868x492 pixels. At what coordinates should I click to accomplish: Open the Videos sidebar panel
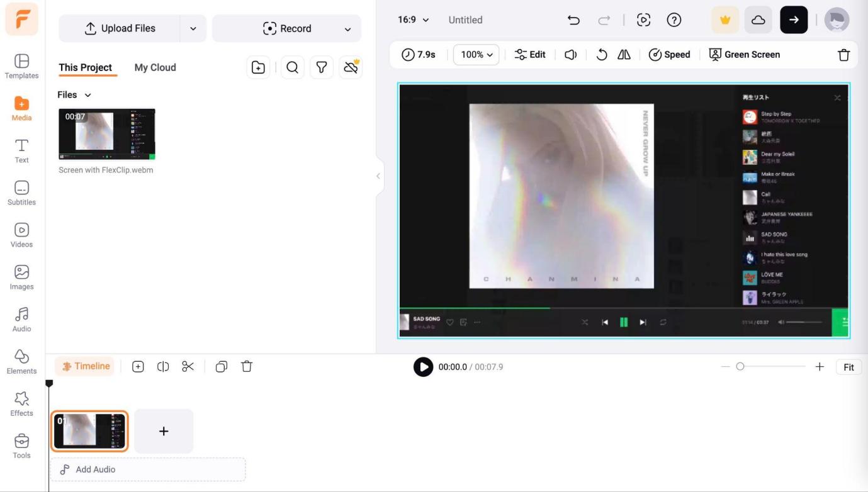pyautogui.click(x=21, y=235)
